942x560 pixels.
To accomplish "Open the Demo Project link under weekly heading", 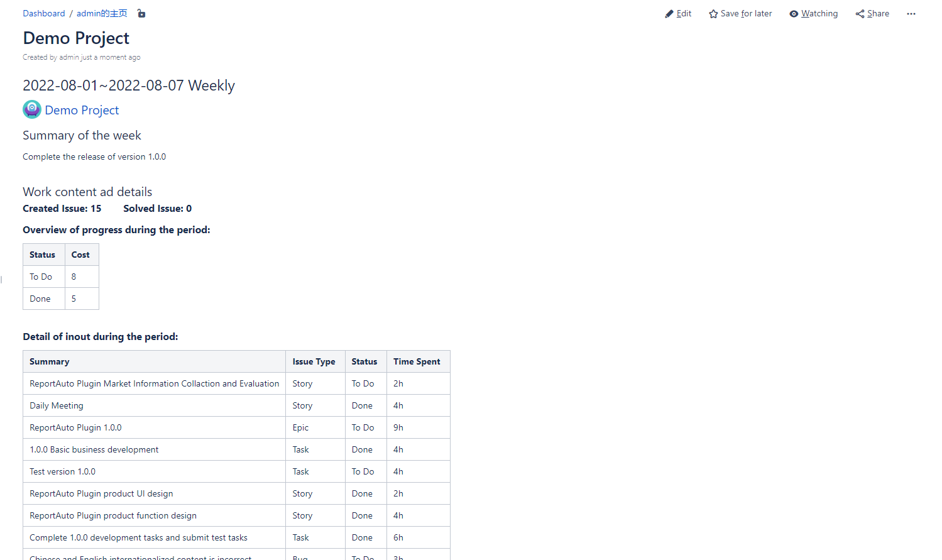I will [82, 110].
